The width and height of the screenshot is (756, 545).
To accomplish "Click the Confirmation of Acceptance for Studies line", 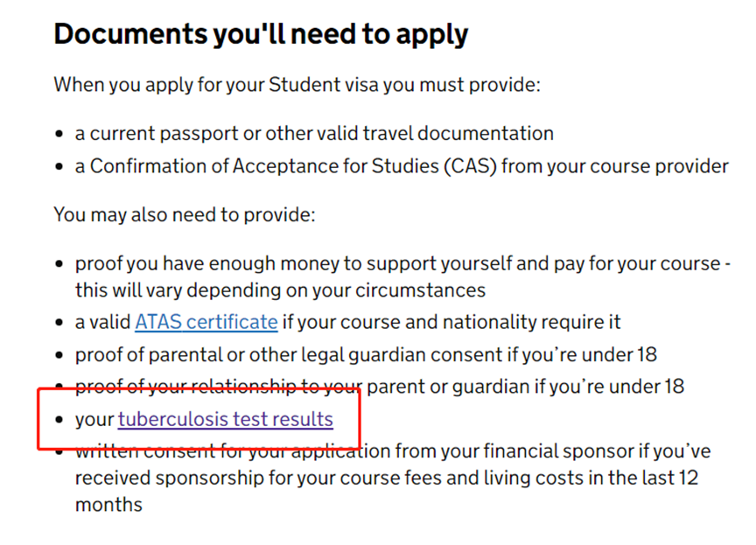I will [x=402, y=165].
